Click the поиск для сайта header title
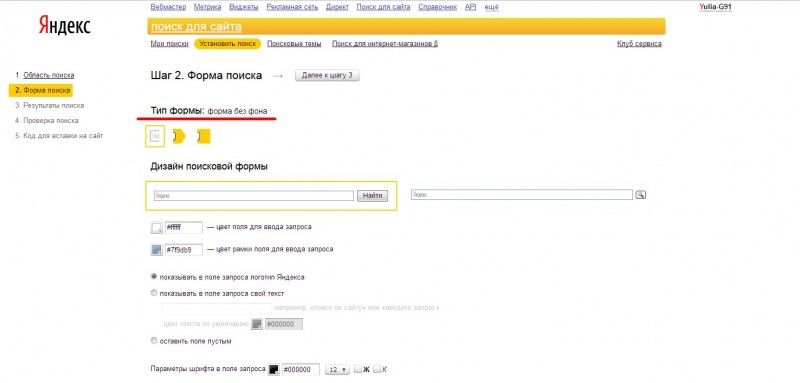Image resolution: width=800 pixels, height=383 pixels. (196, 27)
